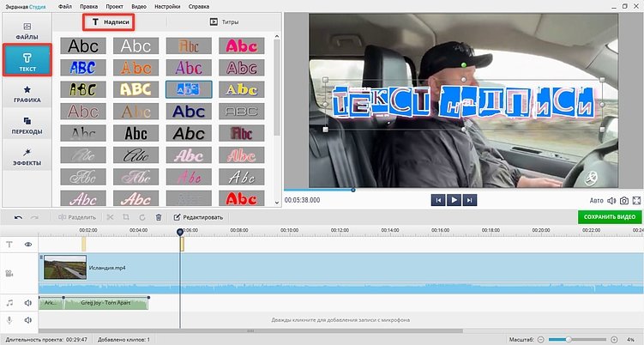The image size is (644, 345).
Task: Click the preview progress bar
Action: (463, 190)
